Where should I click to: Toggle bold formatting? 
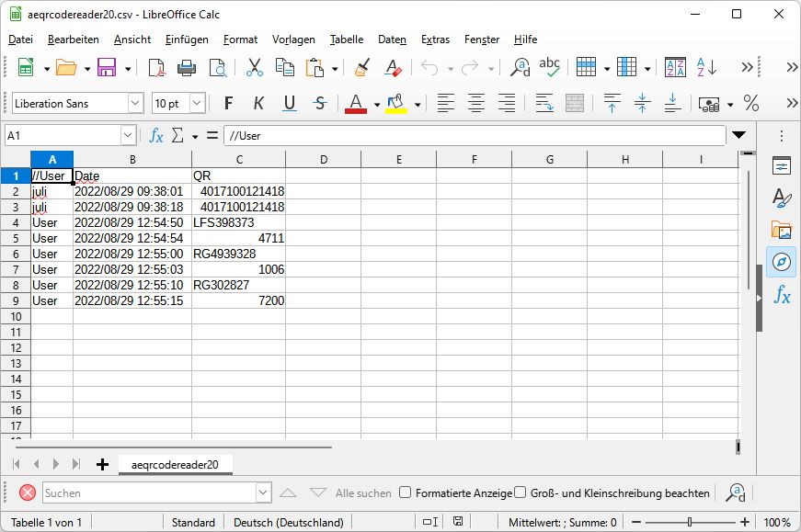coord(228,103)
